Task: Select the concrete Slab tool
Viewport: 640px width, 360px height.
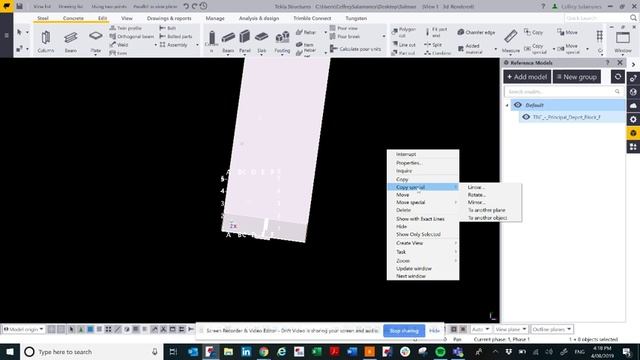Action: click(262, 41)
